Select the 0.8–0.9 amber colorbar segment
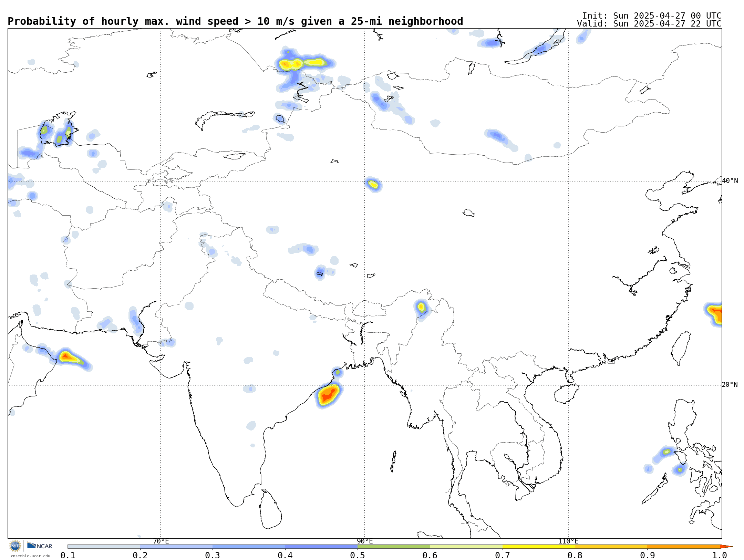The image size is (744, 560). [611, 547]
